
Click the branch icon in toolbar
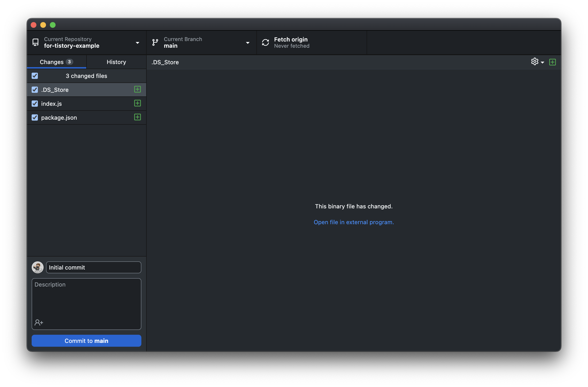(155, 42)
